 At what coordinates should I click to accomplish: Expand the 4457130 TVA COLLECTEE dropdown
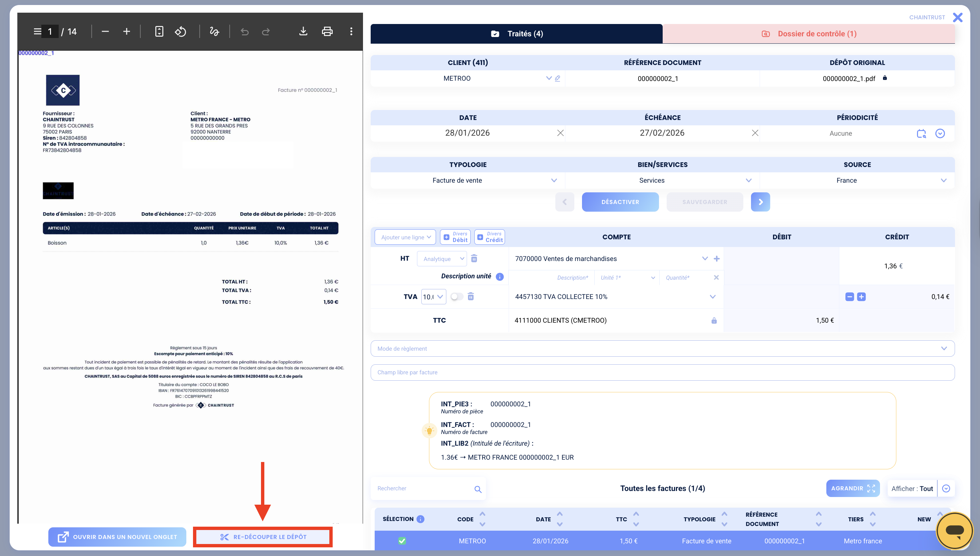click(712, 297)
